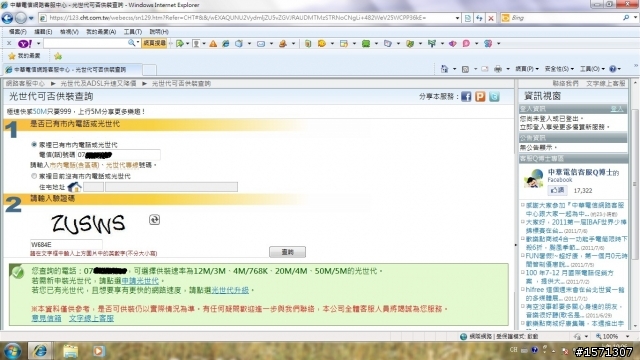Screen dimensions: 640x360
Task: Click the 網頁搜尋 Yahoo search button
Action: pos(154,43)
